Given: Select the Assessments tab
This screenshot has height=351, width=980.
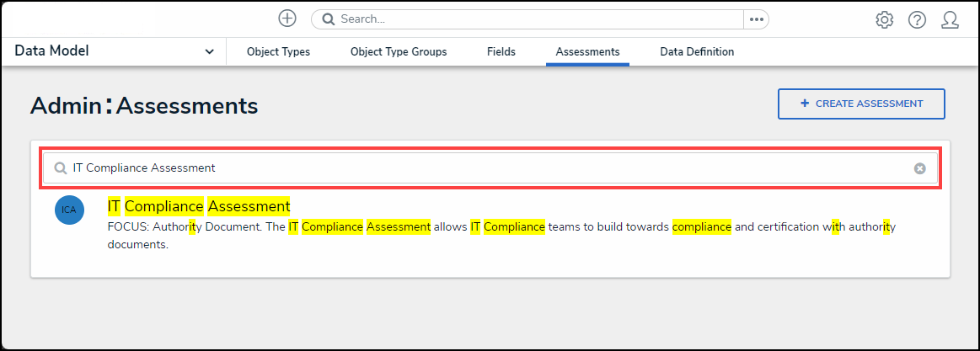Looking at the screenshot, I should pos(587,52).
